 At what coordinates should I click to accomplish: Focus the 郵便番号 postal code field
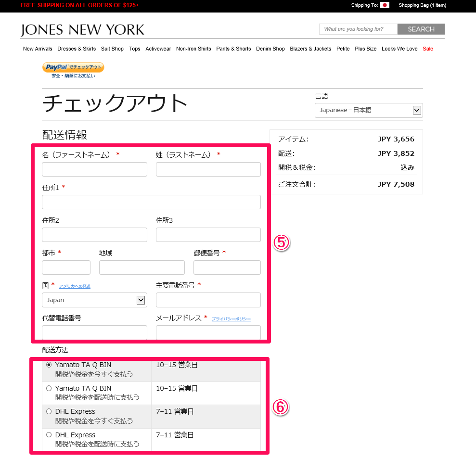[x=227, y=267]
